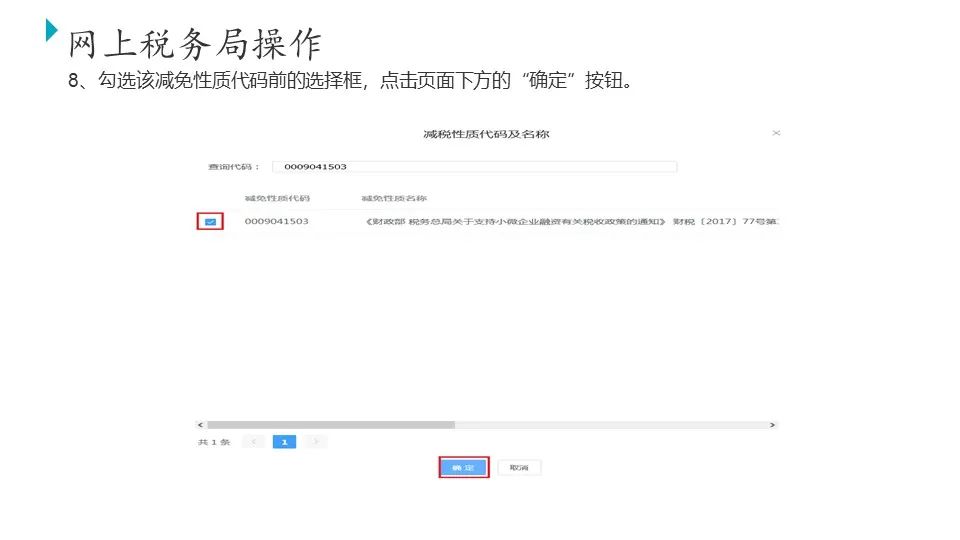Click the policy name text starting 《财政部 税务总局

[x=572, y=222]
